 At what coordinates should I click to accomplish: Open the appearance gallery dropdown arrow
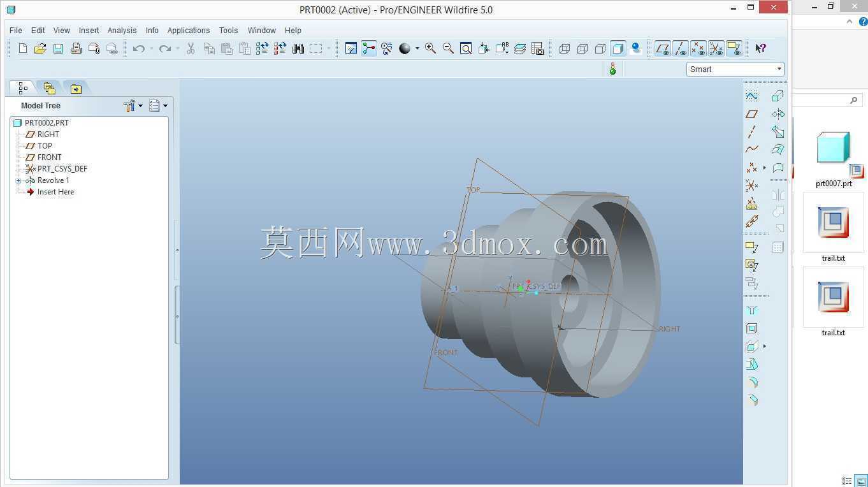417,48
